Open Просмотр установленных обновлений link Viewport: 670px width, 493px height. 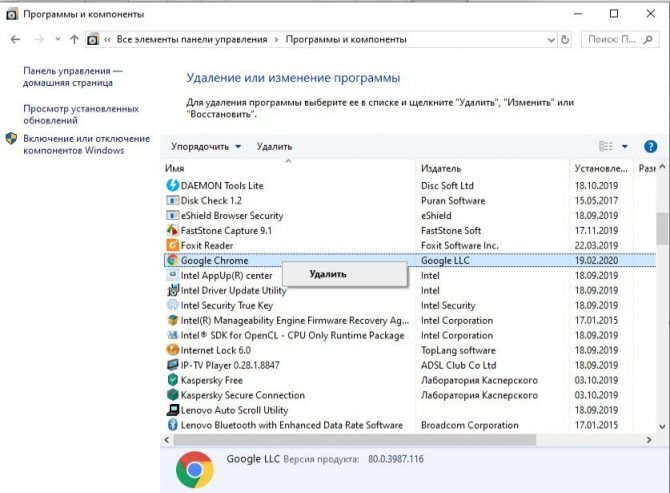click(81, 114)
